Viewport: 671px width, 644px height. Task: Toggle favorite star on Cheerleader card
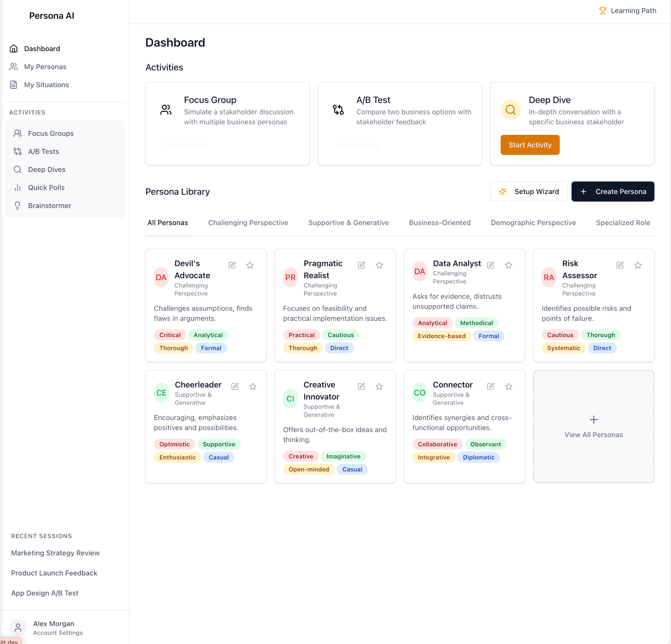tap(253, 386)
